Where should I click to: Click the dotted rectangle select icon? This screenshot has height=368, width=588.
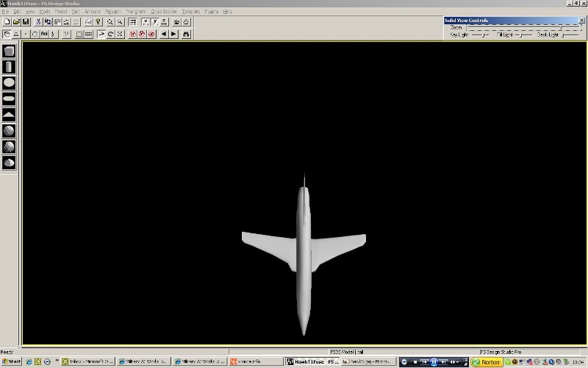click(x=79, y=34)
